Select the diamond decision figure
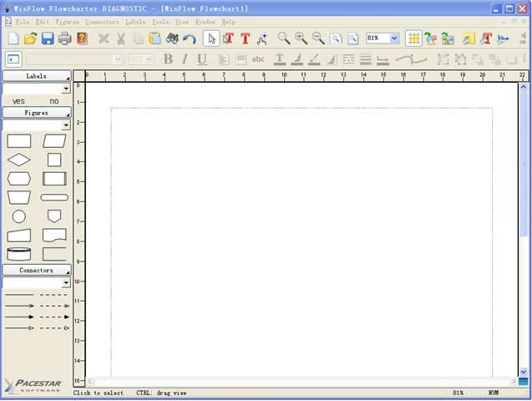Viewport: 532px width, 401px height. (19, 160)
